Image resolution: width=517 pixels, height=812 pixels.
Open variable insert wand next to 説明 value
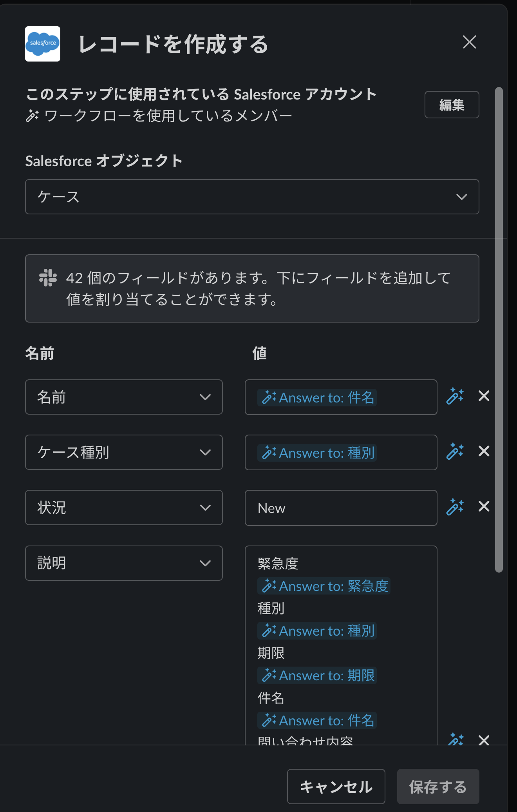[456, 740]
